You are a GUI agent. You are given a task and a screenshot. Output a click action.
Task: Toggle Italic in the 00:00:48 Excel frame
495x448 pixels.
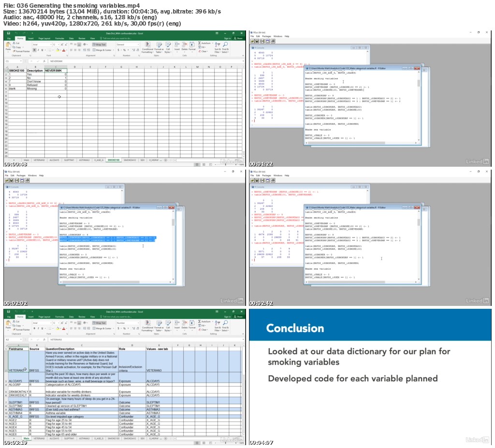coord(38,50)
